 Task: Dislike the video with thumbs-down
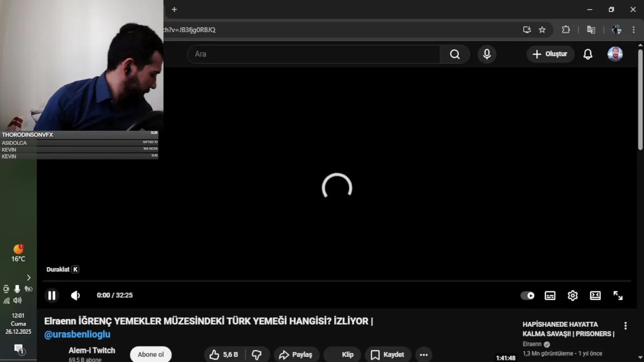(257, 354)
